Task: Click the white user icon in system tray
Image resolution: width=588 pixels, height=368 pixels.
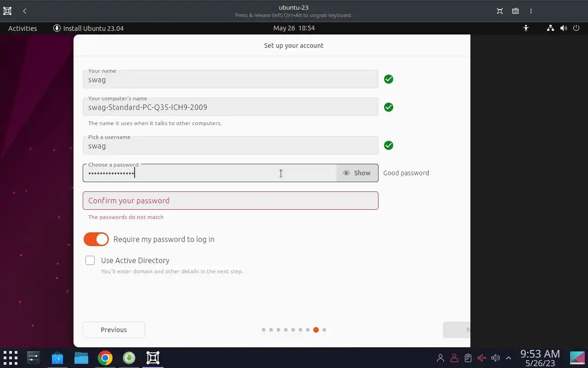Action: (x=441, y=358)
